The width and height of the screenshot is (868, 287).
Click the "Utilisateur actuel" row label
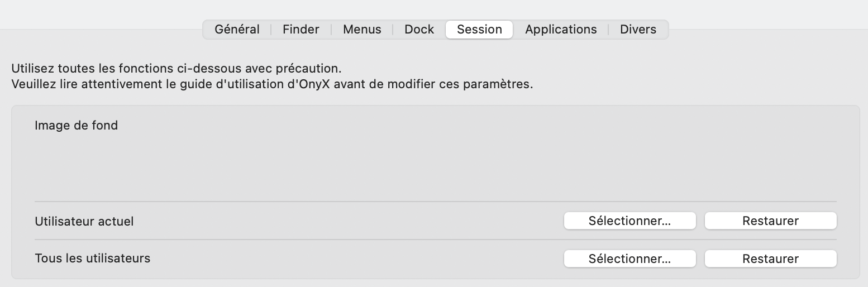point(84,222)
